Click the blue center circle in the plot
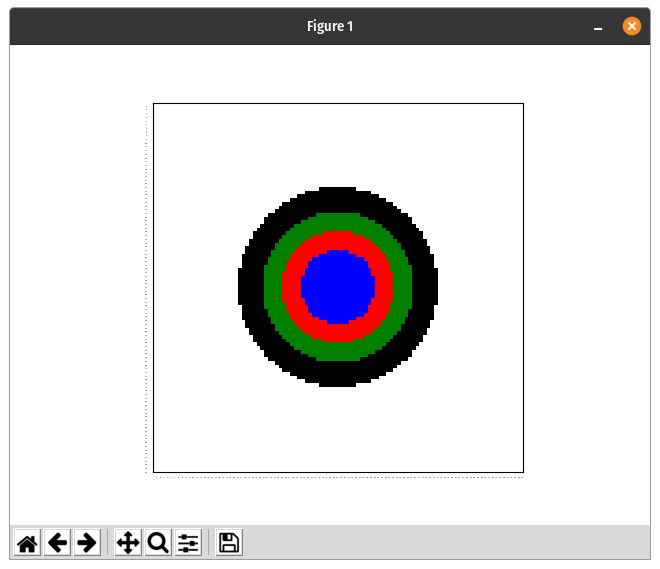660x569 pixels. click(338, 287)
